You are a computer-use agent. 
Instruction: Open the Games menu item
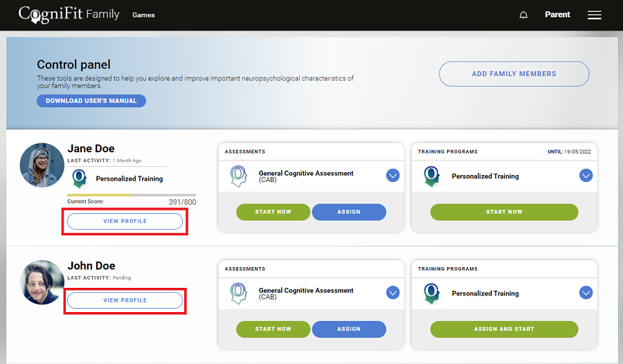click(x=143, y=15)
